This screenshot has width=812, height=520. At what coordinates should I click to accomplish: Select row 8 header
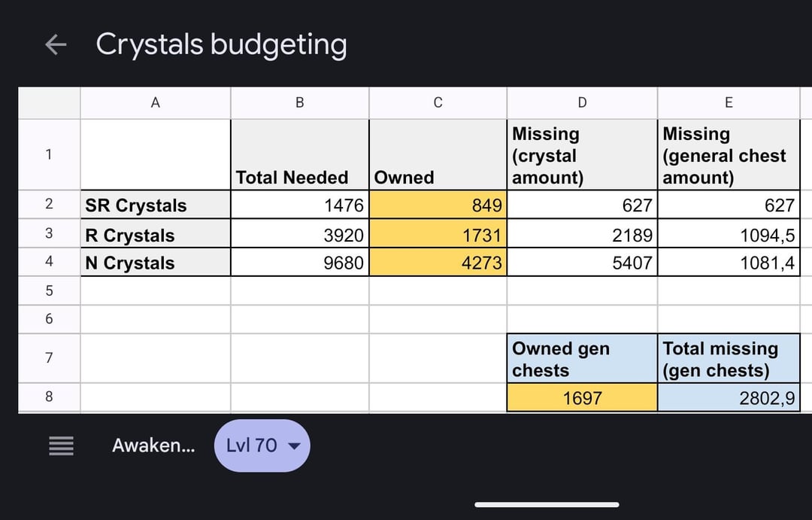tap(49, 397)
